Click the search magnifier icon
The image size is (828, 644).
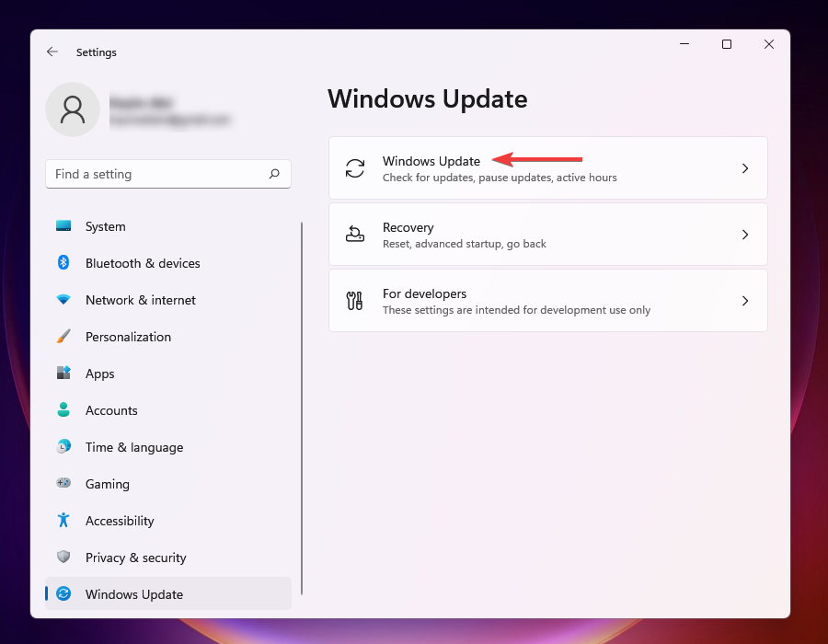tap(274, 174)
